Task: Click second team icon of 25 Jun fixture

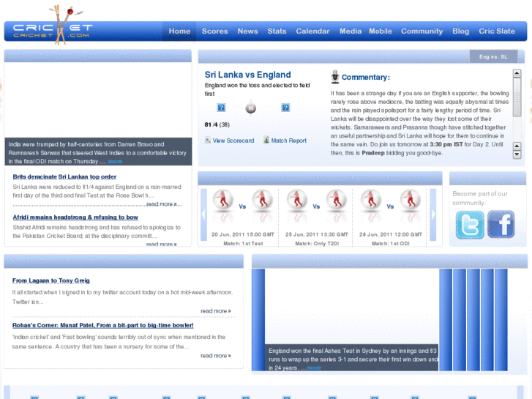Action: (x=336, y=200)
